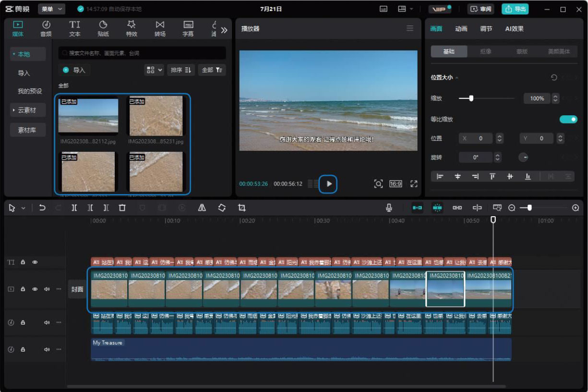Open the 全部 filter dropdown
The height and width of the screenshot is (392, 588).
coord(212,70)
